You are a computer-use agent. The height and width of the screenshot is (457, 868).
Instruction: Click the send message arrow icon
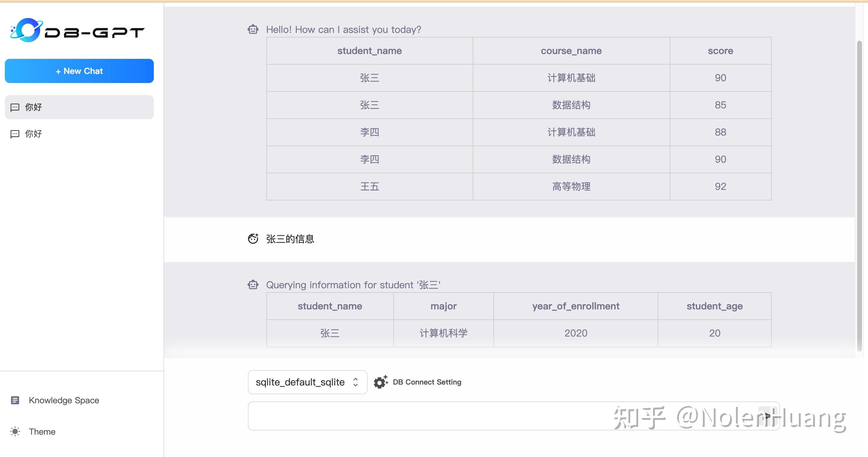tap(768, 416)
